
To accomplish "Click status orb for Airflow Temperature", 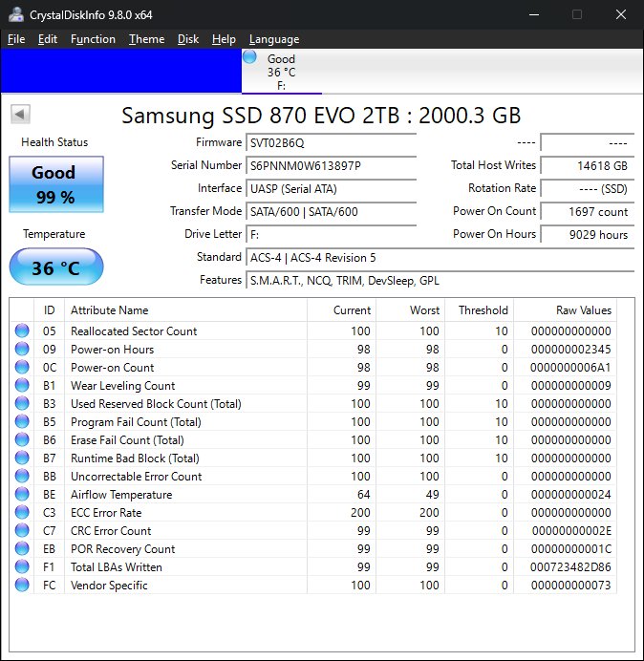I will click(x=22, y=494).
